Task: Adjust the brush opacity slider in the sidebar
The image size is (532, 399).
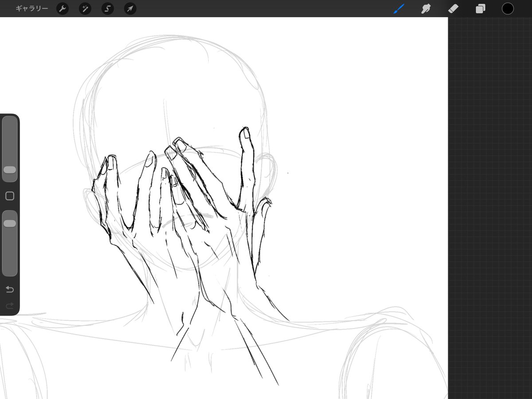Action: [x=10, y=243]
